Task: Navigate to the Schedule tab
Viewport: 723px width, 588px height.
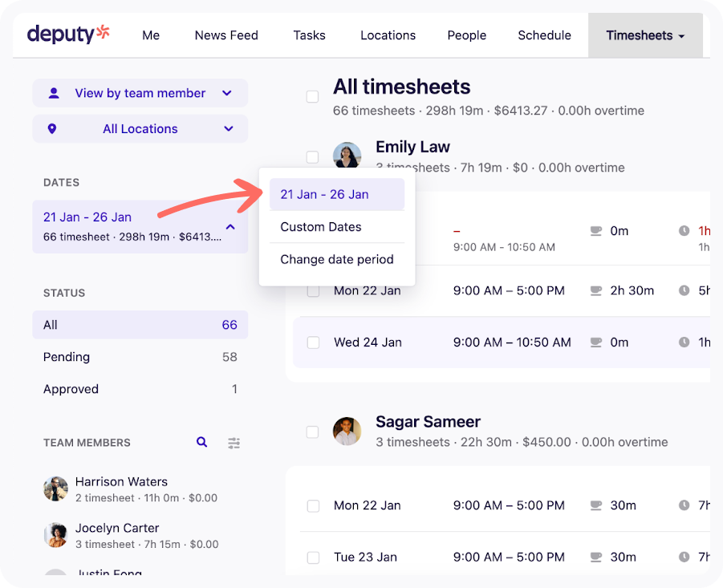Action: click(x=544, y=35)
